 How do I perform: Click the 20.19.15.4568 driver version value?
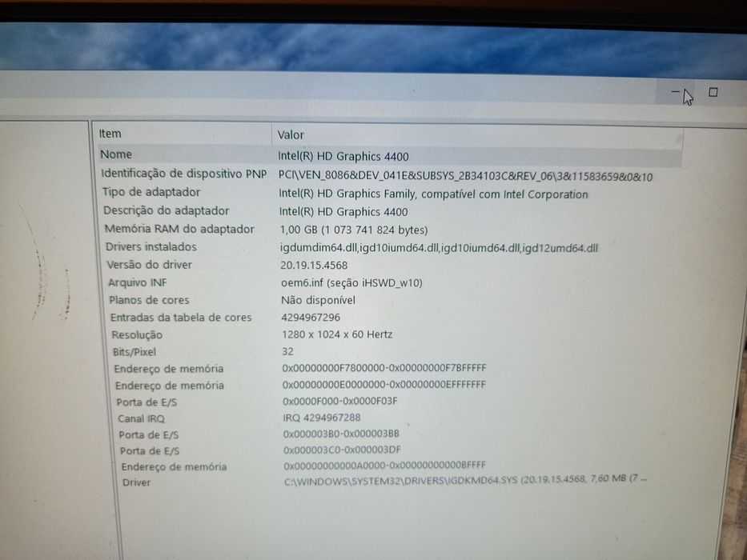click(x=314, y=266)
